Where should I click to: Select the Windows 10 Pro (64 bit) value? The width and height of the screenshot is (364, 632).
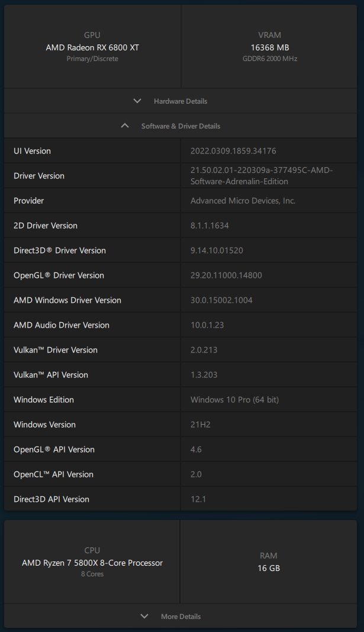pos(234,400)
